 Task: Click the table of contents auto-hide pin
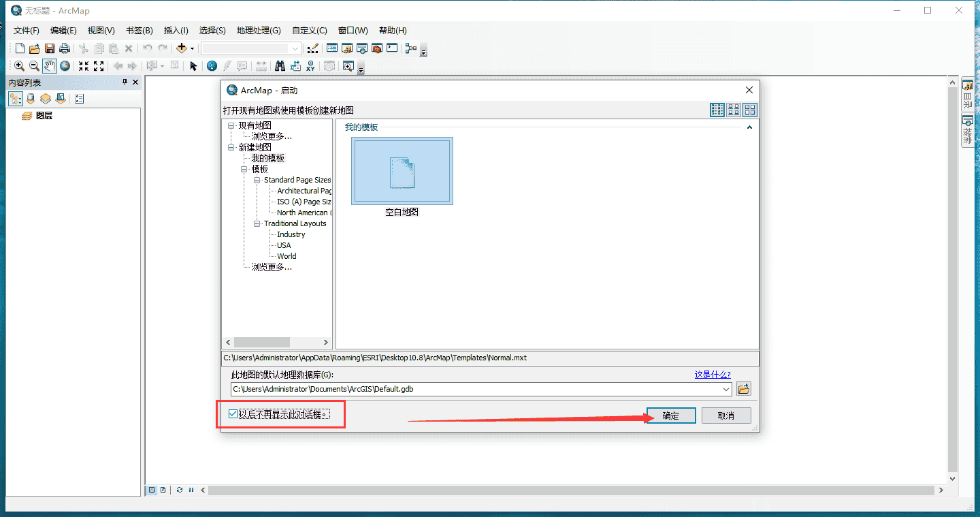[125, 82]
